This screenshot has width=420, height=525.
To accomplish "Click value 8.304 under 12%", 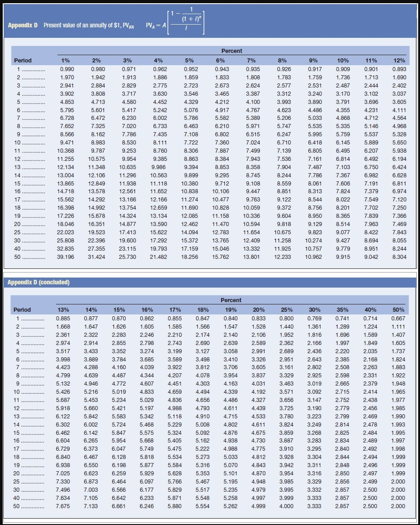I will coord(399,257).
